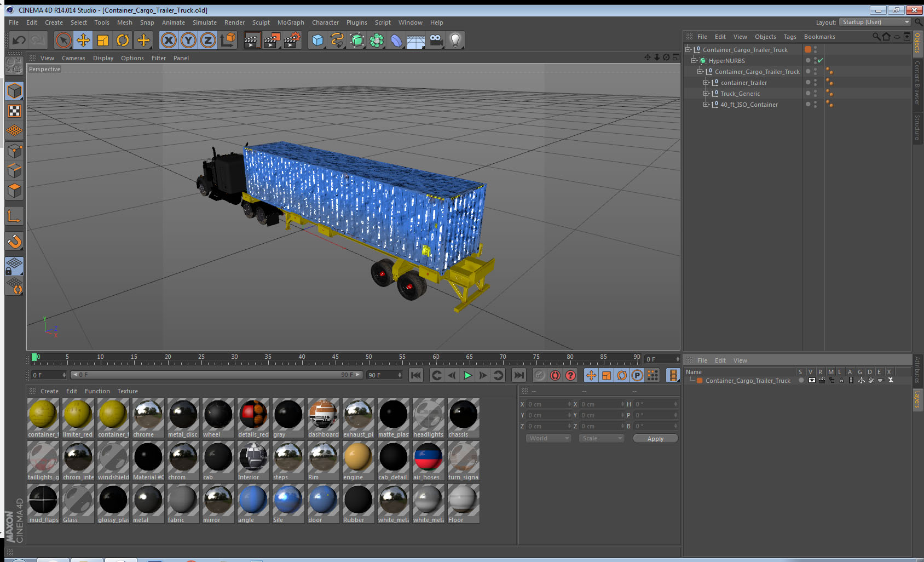Open the spline pen tools icon
The width and height of the screenshot is (924, 562).
coord(337,40)
